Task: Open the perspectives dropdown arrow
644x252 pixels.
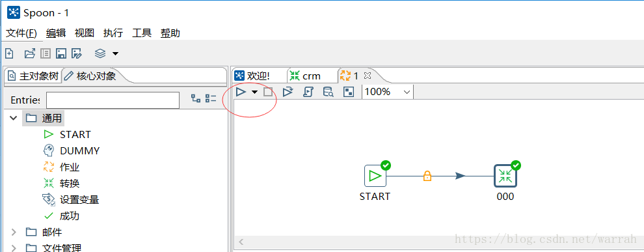Action: [x=115, y=54]
